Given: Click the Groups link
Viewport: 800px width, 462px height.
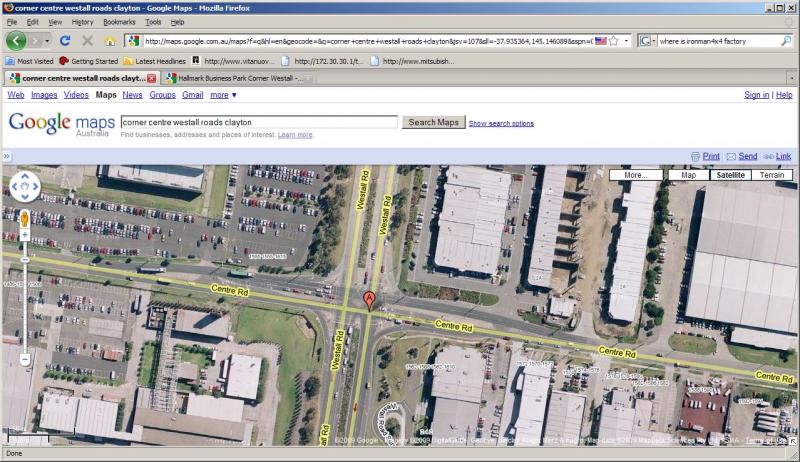Looking at the screenshot, I should (162, 95).
